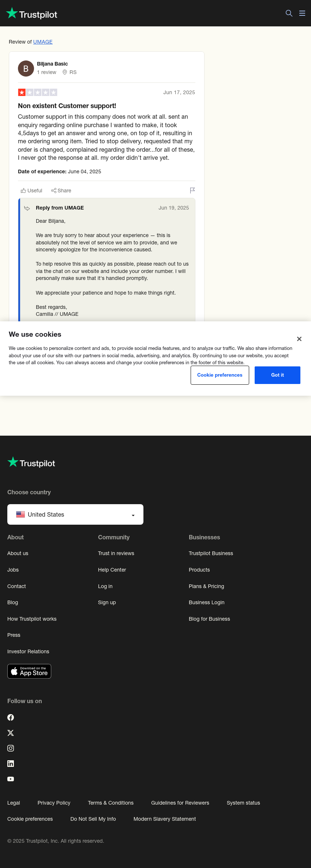Click 'Date of experience: June 04, 2025' text

(x=59, y=171)
